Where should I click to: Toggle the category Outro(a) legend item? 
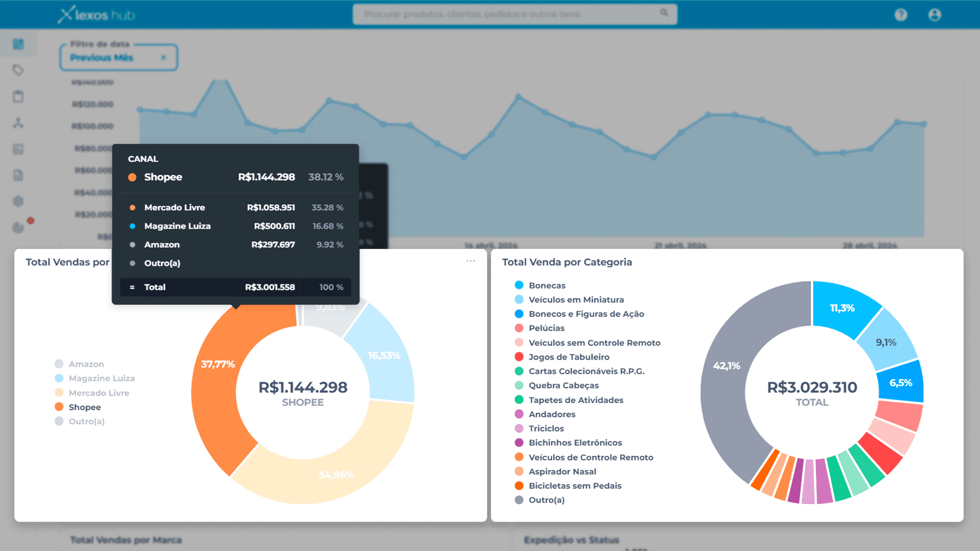click(540, 500)
